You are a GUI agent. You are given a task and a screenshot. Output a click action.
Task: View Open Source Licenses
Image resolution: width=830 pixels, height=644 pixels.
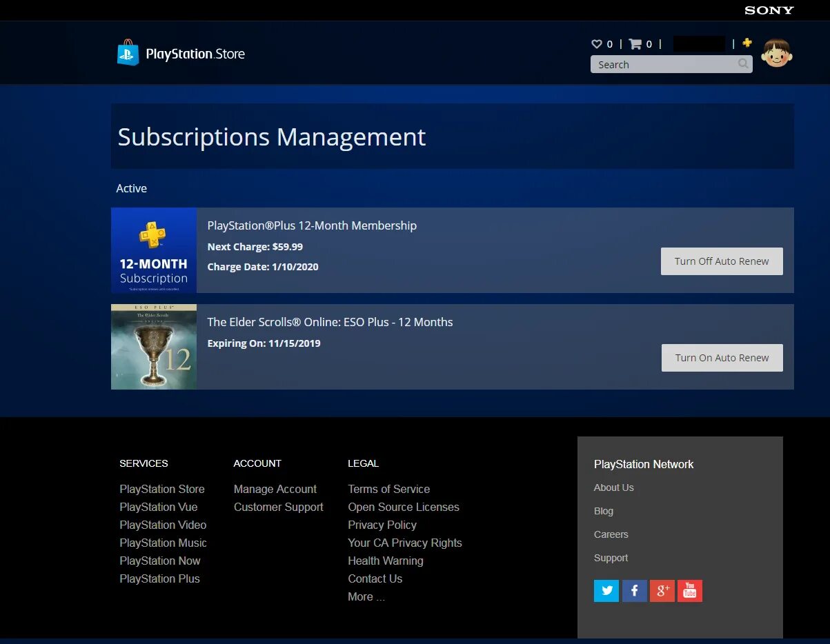click(404, 507)
